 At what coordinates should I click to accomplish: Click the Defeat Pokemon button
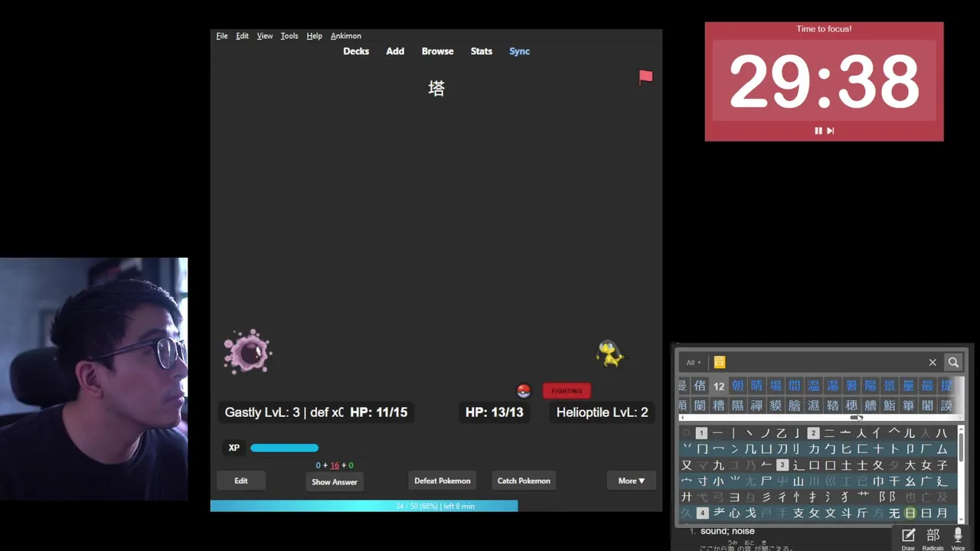pos(443,481)
